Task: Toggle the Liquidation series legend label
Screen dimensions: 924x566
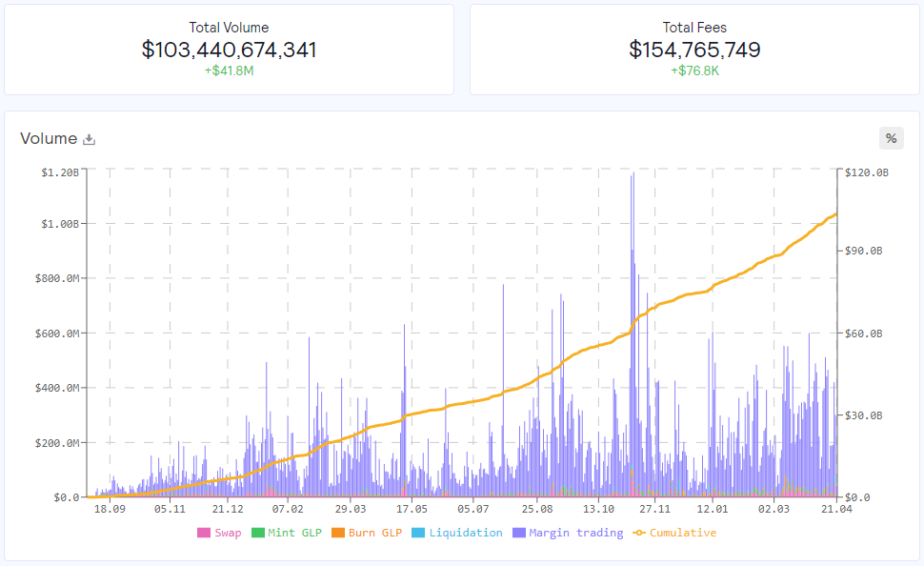Action: (465, 533)
